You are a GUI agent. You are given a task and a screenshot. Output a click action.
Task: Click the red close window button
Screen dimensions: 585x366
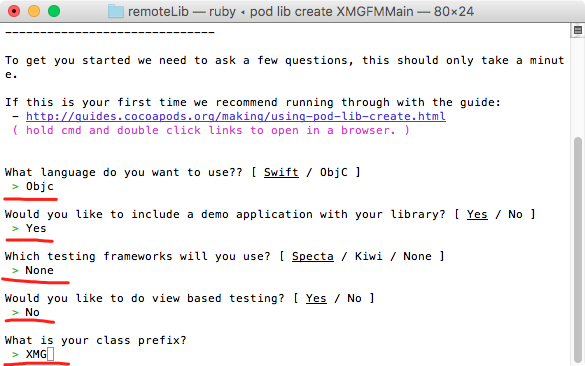click(x=14, y=11)
